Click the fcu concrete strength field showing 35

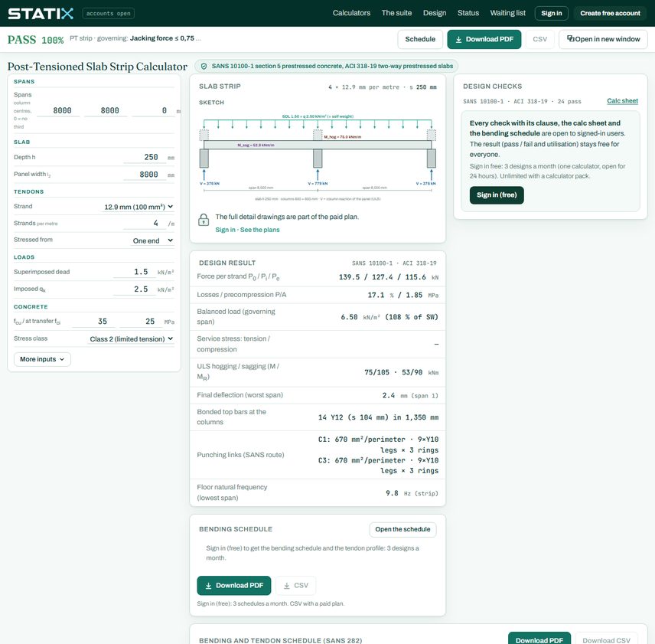pyautogui.click(x=93, y=322)
